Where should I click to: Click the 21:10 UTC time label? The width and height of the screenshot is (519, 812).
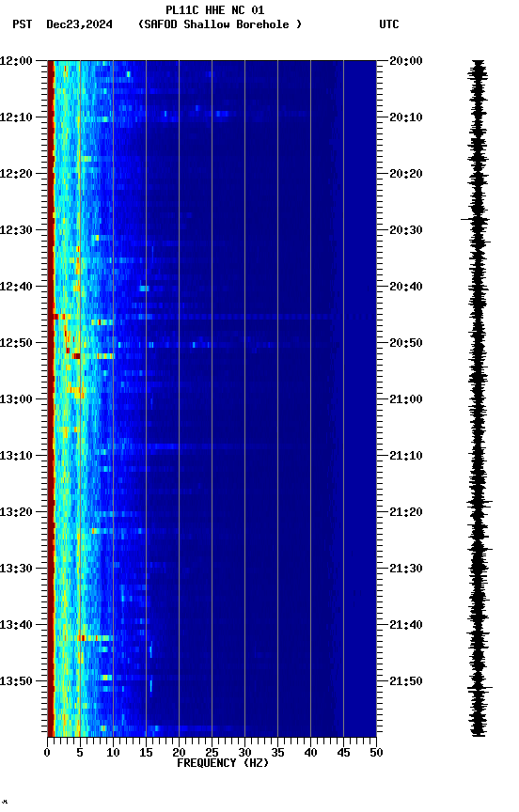[406, 456]
